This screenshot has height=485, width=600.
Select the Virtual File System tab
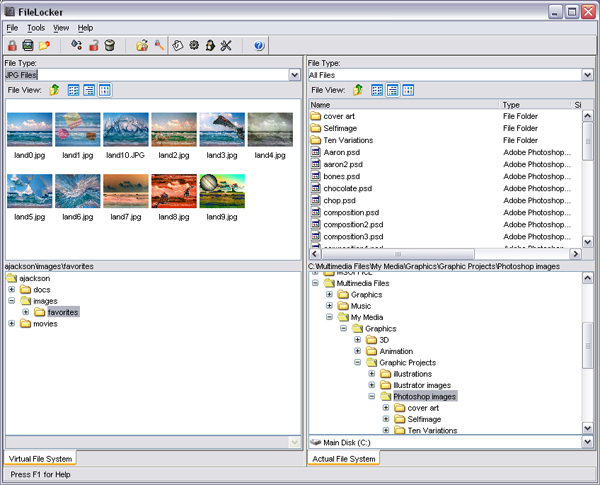(x=40, y=459)
